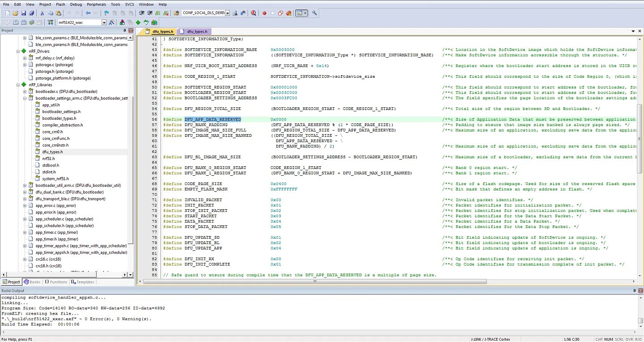The height and width of the screenshot is (342, 644).
Task: Save the current file via toolbar
Action: 23,13
